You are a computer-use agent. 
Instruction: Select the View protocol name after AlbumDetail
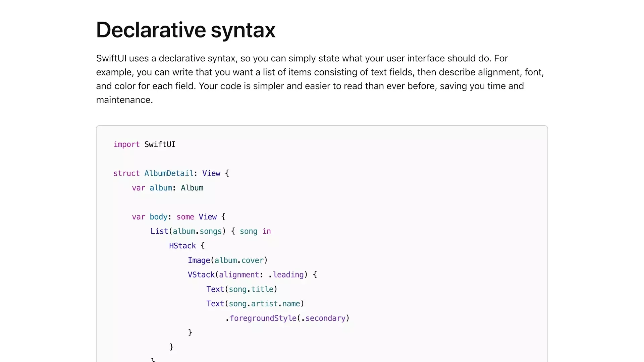[x=211, y=173]
